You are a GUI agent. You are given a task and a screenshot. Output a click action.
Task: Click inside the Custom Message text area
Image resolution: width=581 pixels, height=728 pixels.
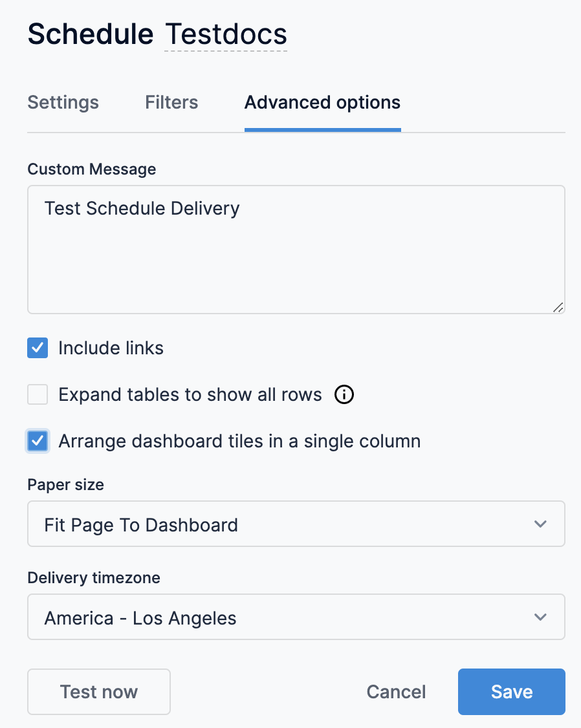pos(296,259)
